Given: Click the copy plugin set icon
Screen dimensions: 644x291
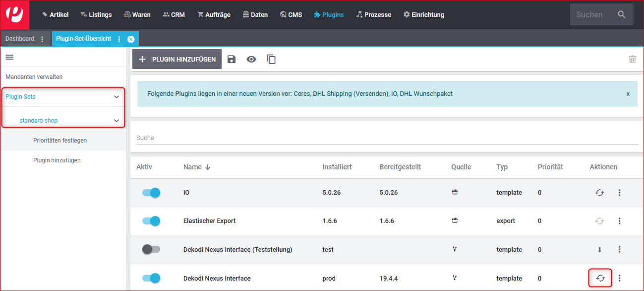Looking at the screenshot, I should tap(271, 59).
